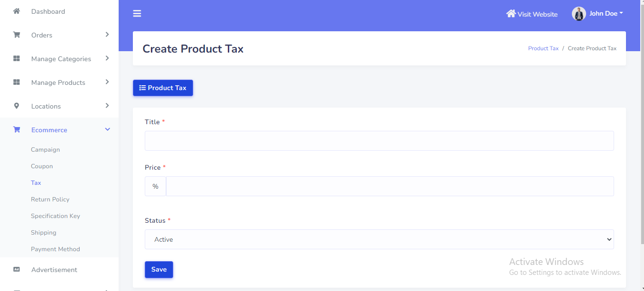This screenshot has height=291, width=644.
Task: Click the Advertisement icon in sidebar
Action: click(x=17, y=270)
